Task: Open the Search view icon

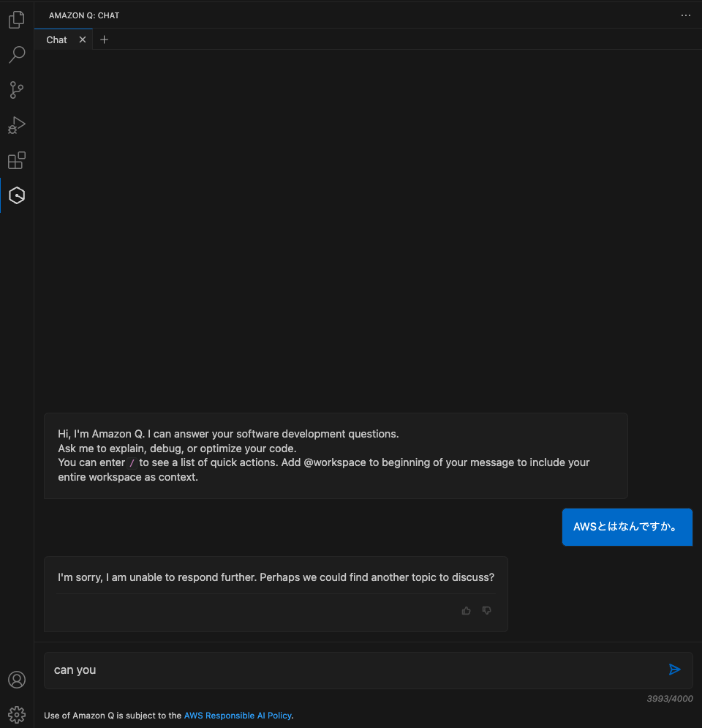Action: tap(17, 54)
